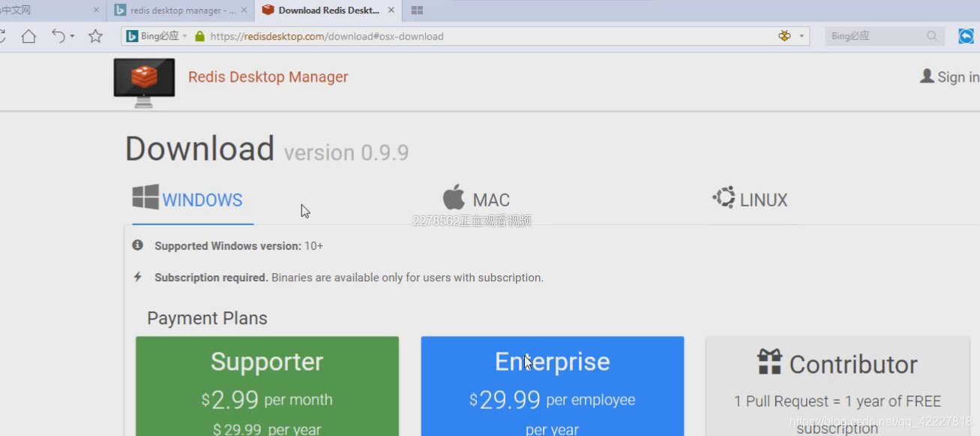
Task: Click 'Binaries are available only for users with subscription'
Action: (x=407, y=278)
